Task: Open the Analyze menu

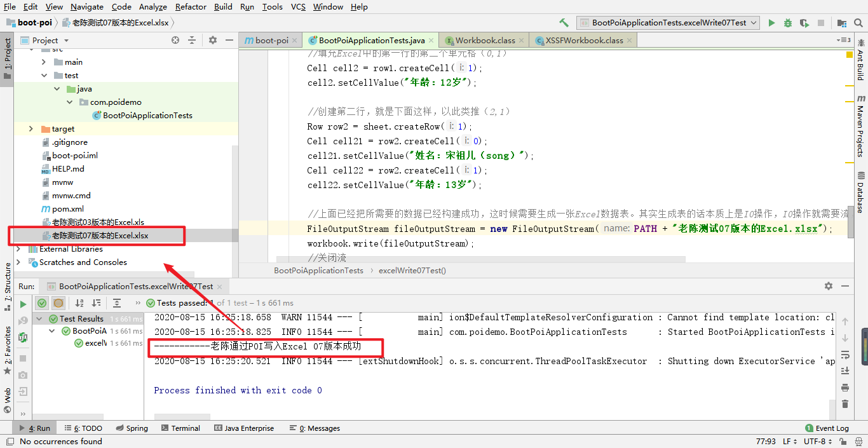Action: click(152, 7)
